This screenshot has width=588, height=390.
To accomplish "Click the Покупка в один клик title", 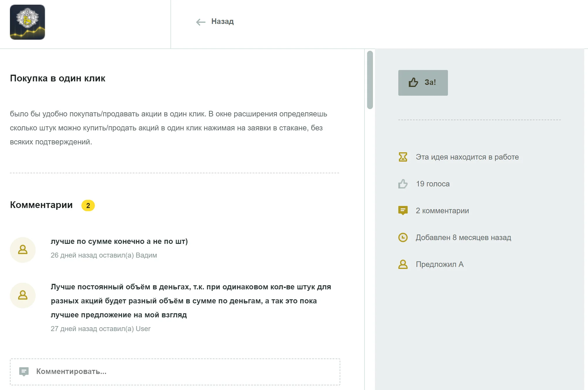I will tap(57, 78).
